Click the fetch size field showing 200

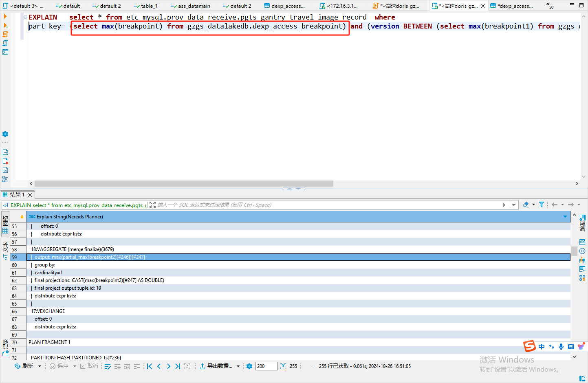click(266, 366)
